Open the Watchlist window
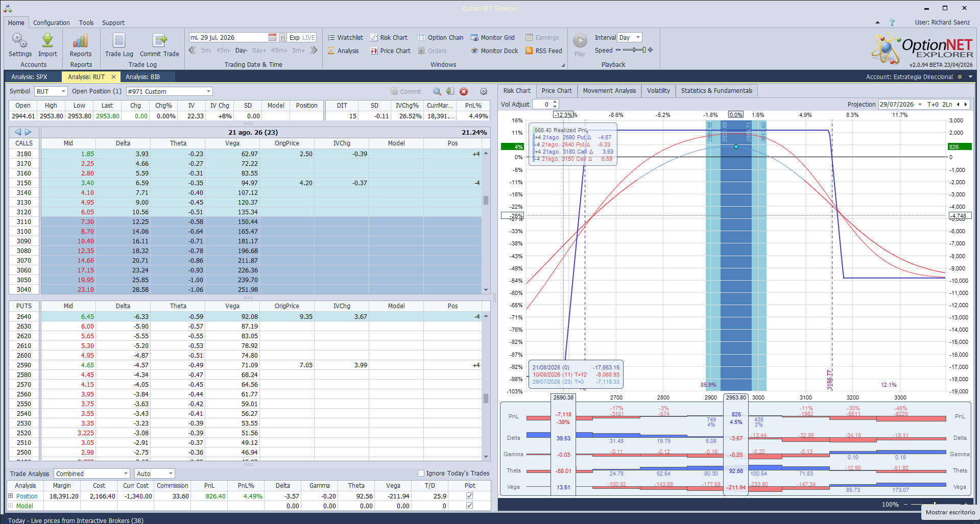 pos(345,37)
